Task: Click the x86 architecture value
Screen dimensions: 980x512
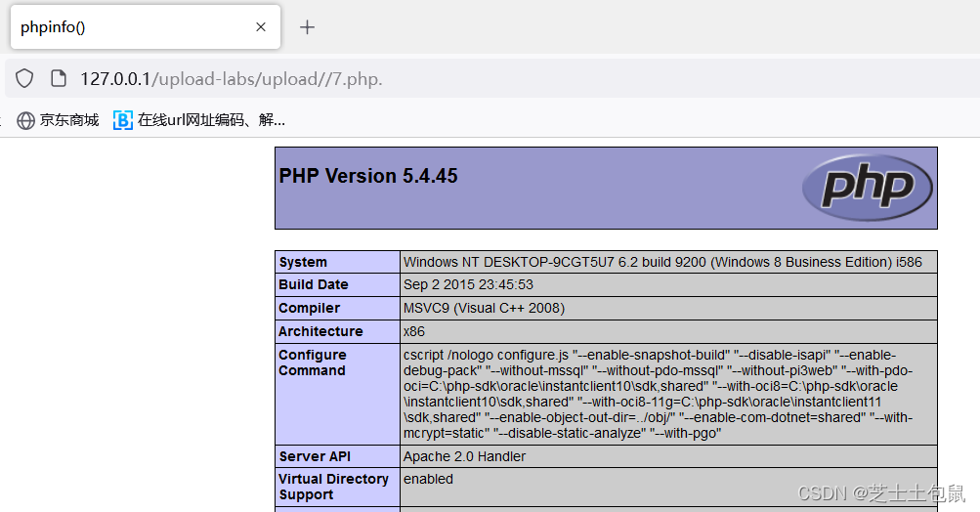Action: (x=413, y=331)
